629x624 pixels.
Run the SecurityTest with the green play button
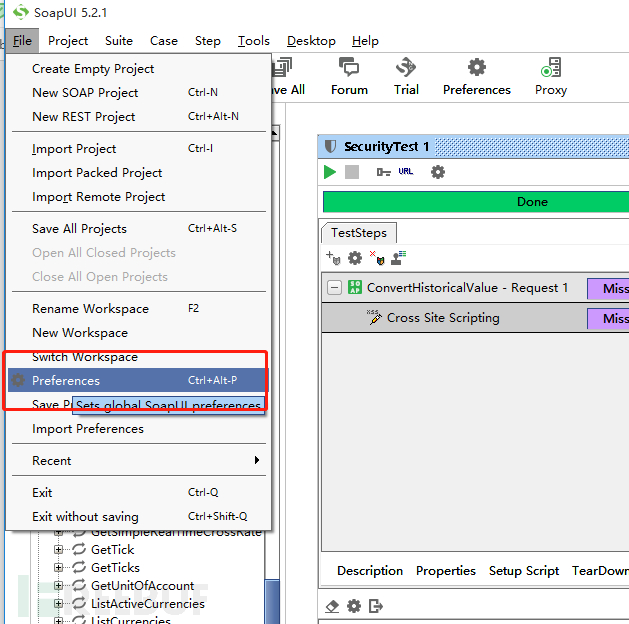click(x=330, y=172)
